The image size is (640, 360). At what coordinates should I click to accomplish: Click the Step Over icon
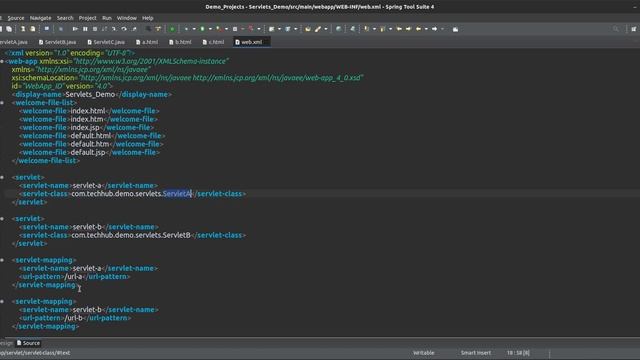(x=124, y=29)
